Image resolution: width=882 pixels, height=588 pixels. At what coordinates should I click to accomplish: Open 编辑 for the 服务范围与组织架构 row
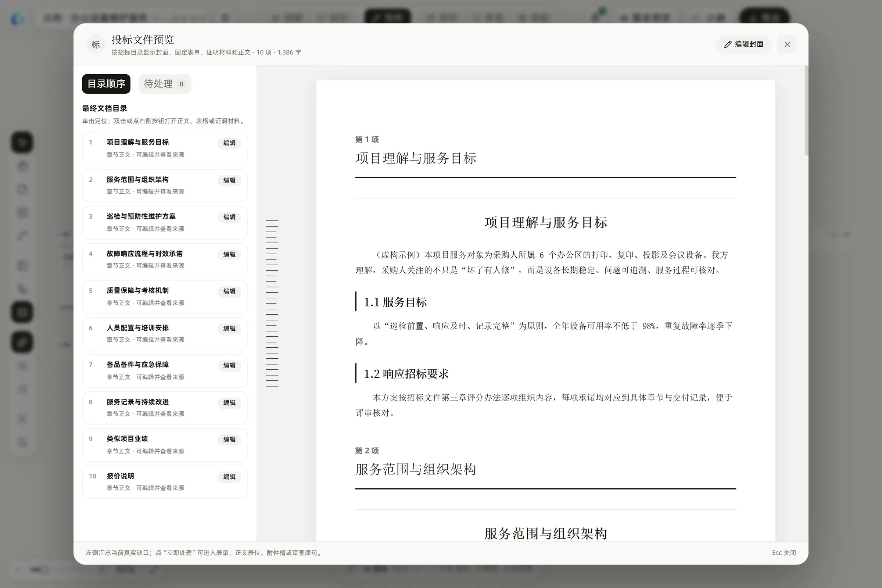click(x=229, y=180)
